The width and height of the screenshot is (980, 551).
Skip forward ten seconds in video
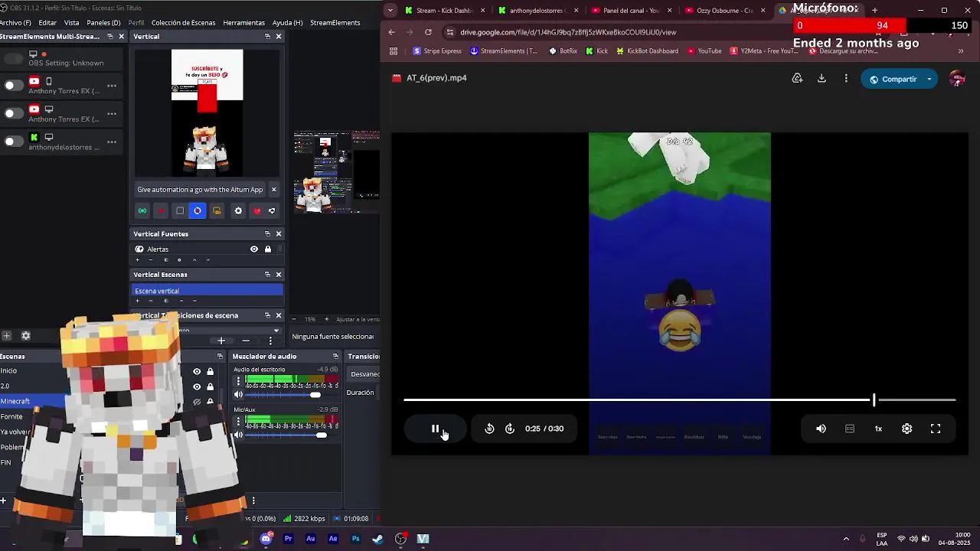coord(510,429)
